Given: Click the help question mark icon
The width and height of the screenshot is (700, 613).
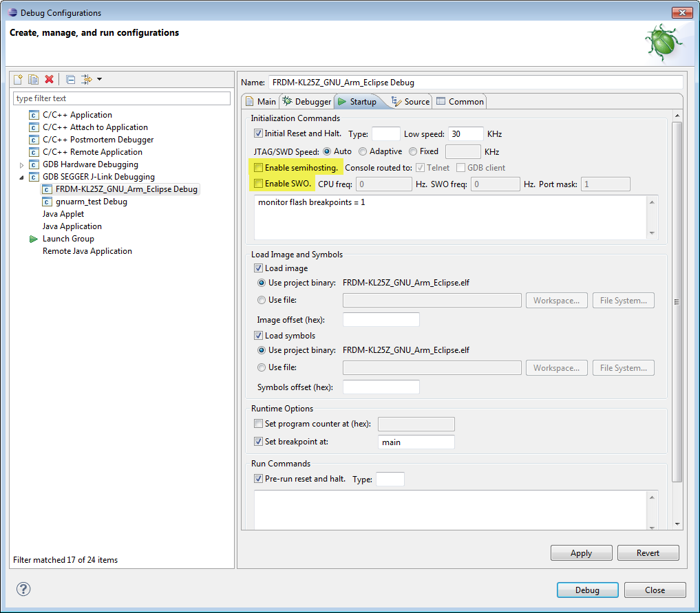Looking at the screenshot, I should (23, 589).
